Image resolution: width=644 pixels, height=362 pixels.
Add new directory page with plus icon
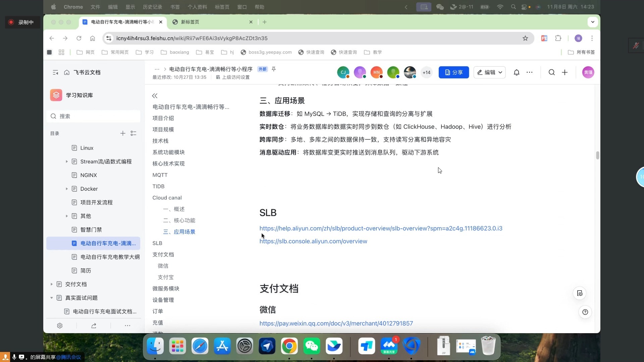pyautogui.click(x=123, y=133)
